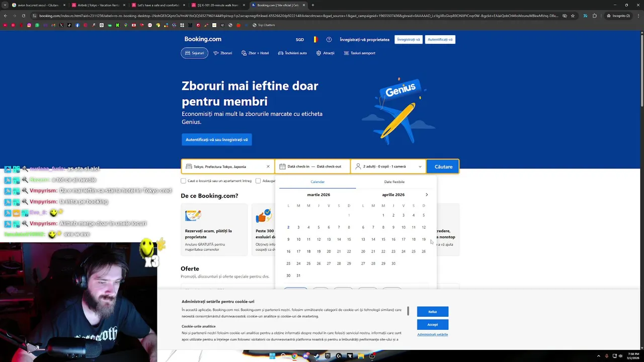Expand the guests and rooms dropdown
The image size is (644, 362).
coord(388,166)
